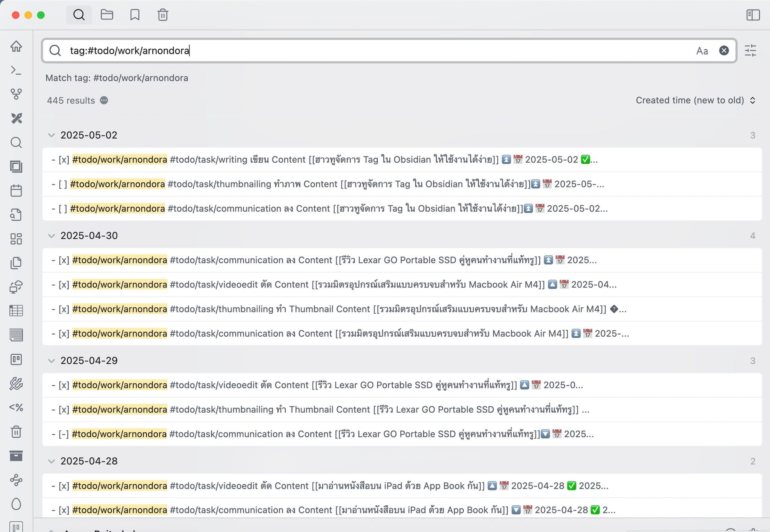Click the file search icon in ribbon
Viewport: 770px width, 532px height.
(16, 214)
